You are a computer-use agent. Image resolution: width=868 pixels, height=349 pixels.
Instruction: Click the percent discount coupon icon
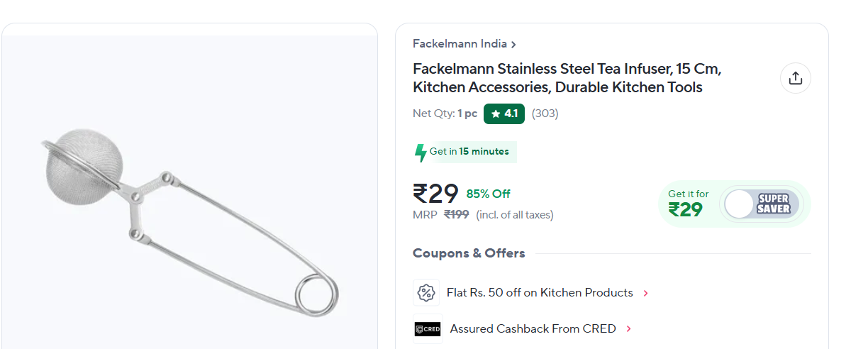[426, 292]
